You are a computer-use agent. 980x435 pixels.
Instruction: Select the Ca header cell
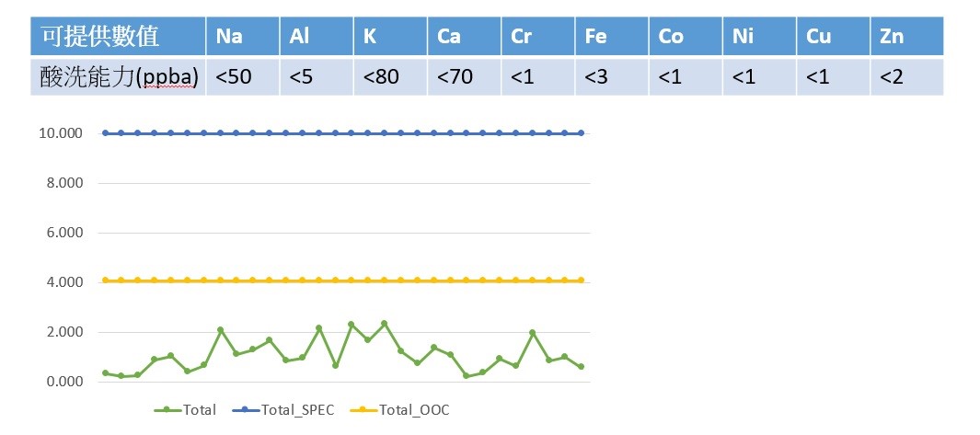465,37
